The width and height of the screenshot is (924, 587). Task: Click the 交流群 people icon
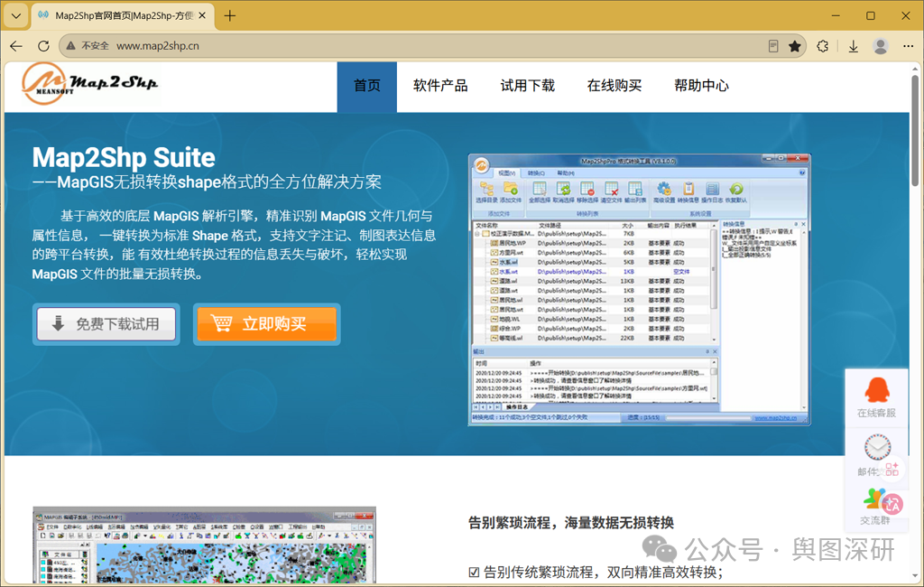point(873,499)
